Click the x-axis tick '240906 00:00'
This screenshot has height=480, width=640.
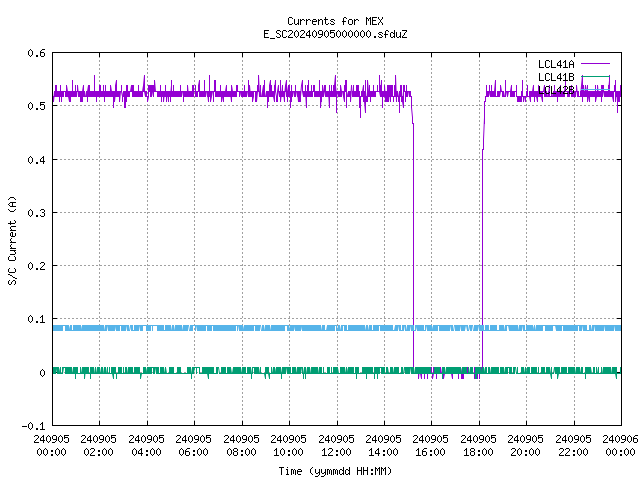(x=620, y=446)
